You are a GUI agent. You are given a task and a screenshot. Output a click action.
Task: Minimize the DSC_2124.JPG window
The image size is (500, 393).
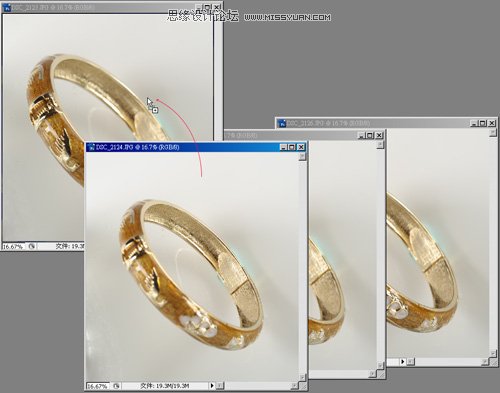click(x=283, y=147)
